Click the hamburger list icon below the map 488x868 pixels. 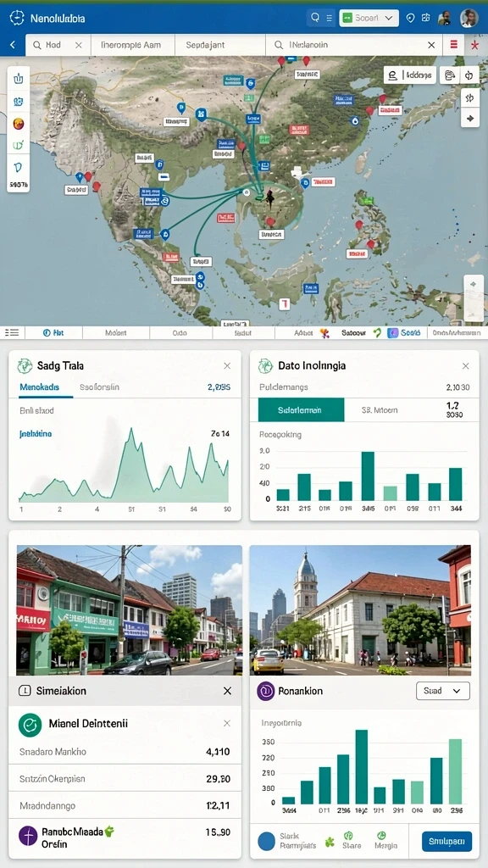[12, 332]
